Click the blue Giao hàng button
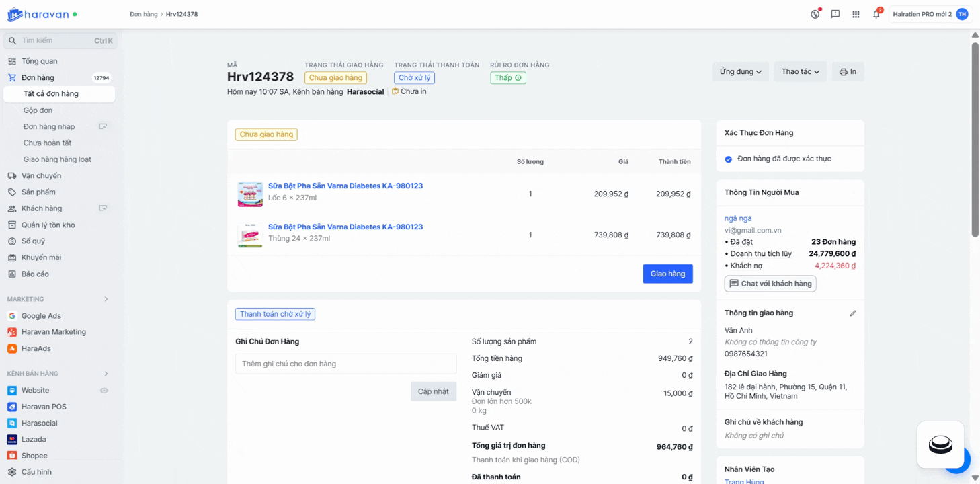The height and width of the screenshot is (484, 980). (667, 274)
